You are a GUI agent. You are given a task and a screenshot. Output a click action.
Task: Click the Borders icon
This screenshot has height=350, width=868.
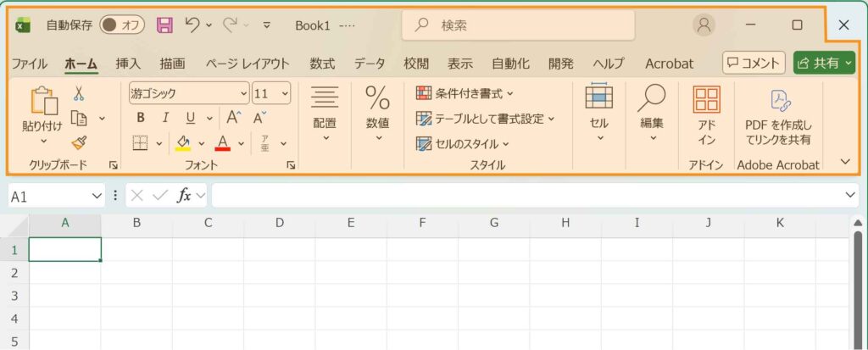[x=141, y=143]
